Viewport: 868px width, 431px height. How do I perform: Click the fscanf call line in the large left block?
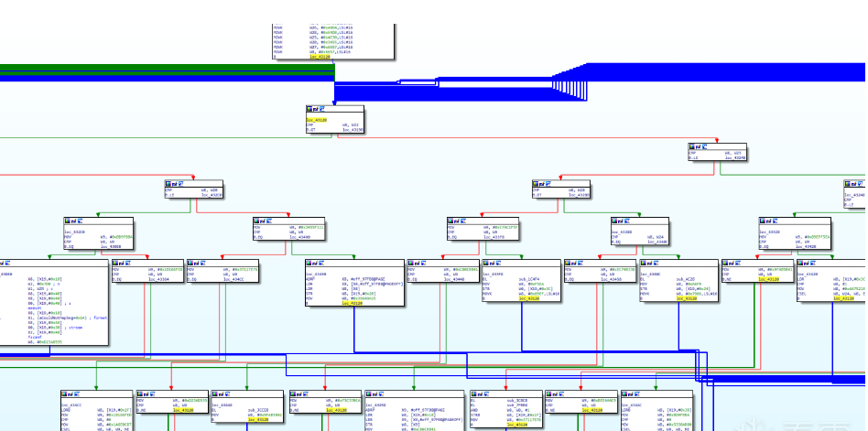click(x=34, y=337)
